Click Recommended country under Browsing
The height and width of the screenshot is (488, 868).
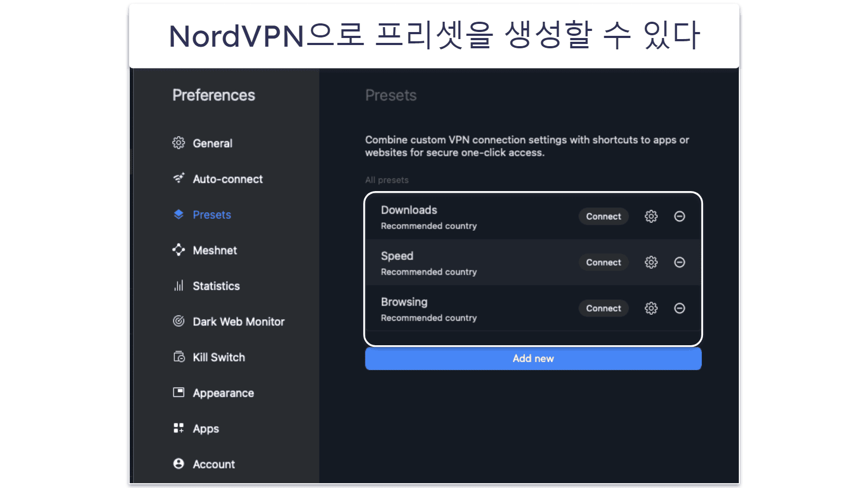(x=429, y=318)
